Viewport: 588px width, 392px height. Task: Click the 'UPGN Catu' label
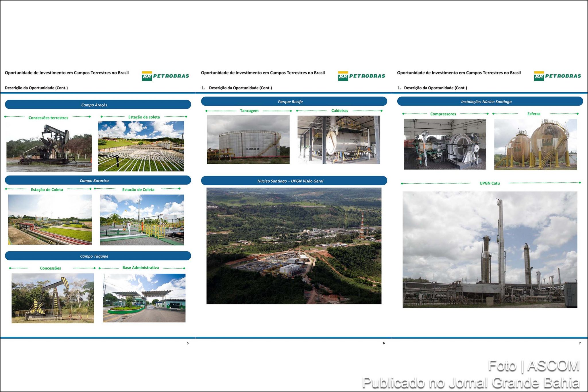click(490, 183)
